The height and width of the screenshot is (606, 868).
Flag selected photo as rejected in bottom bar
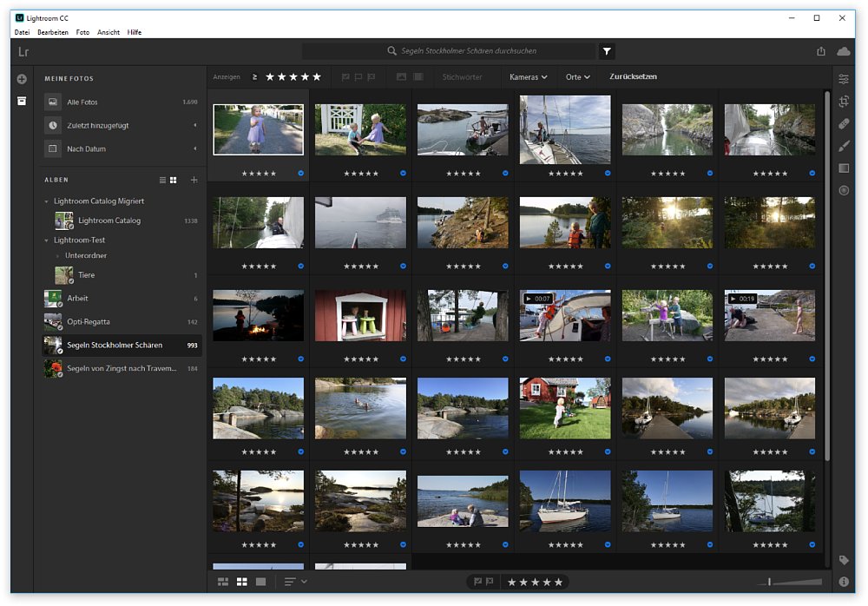tap(490, 582)
